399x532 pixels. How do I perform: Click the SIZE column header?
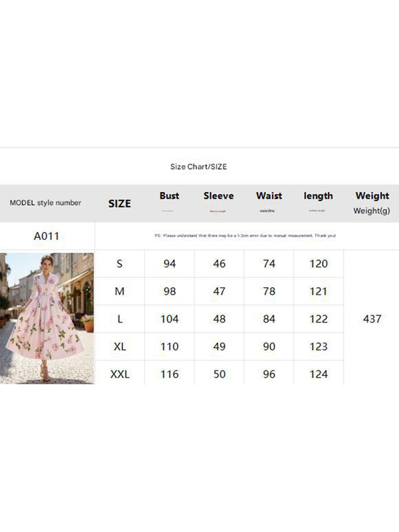(120, 203)
